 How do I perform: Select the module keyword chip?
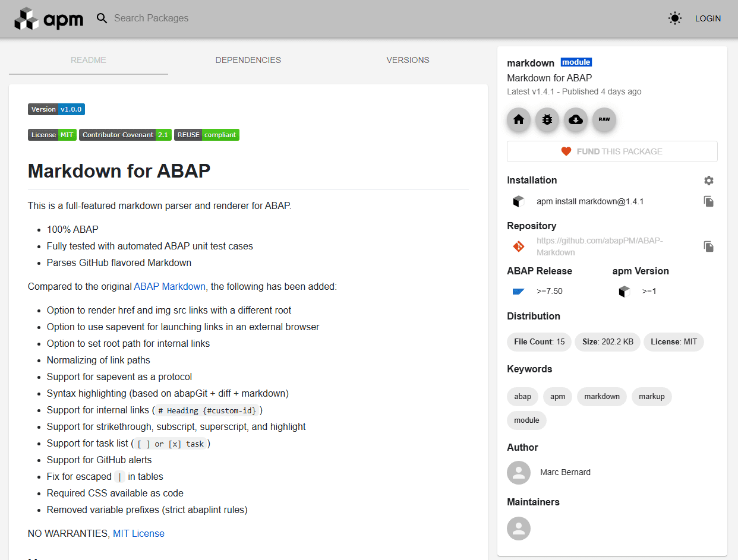527,420
